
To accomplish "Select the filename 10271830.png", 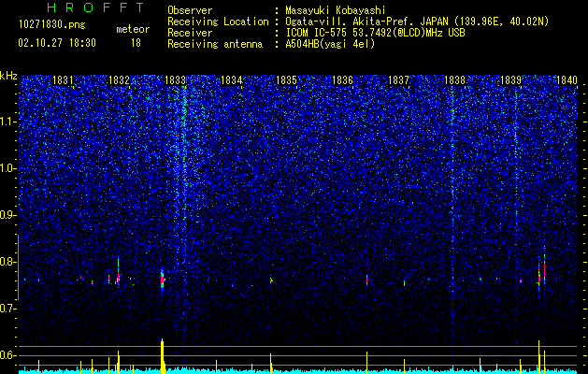I will (x=52, y=25).
